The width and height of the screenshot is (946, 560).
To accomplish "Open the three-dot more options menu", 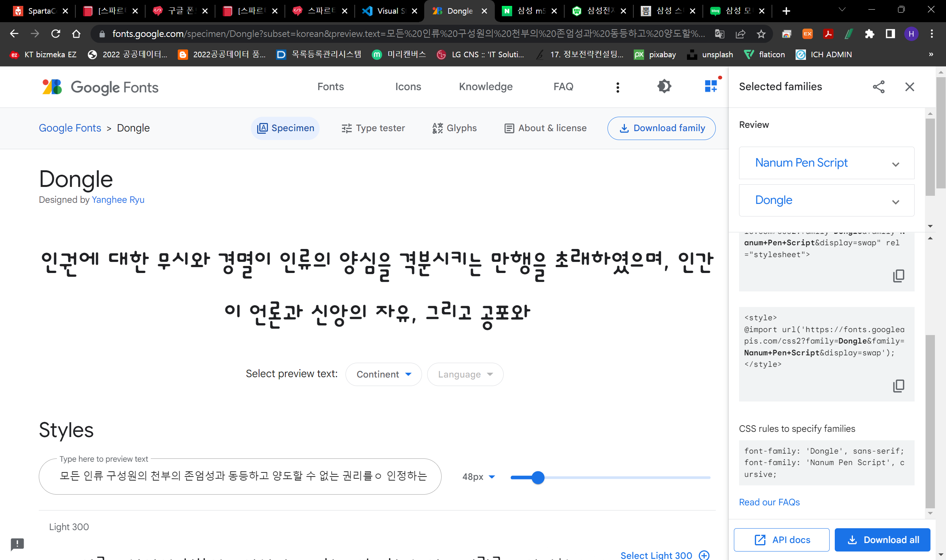I will coord(617,87).
